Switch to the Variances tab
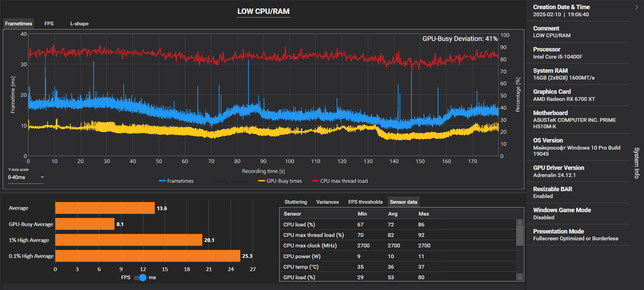 [327, 202]
